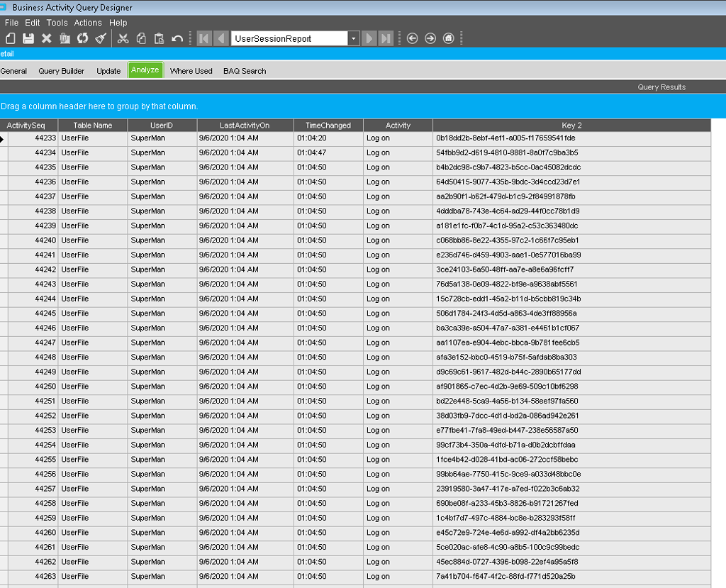This screenshot has height=588, width=726.
Task: Open the BAQ Search tab
Action: 245,70
